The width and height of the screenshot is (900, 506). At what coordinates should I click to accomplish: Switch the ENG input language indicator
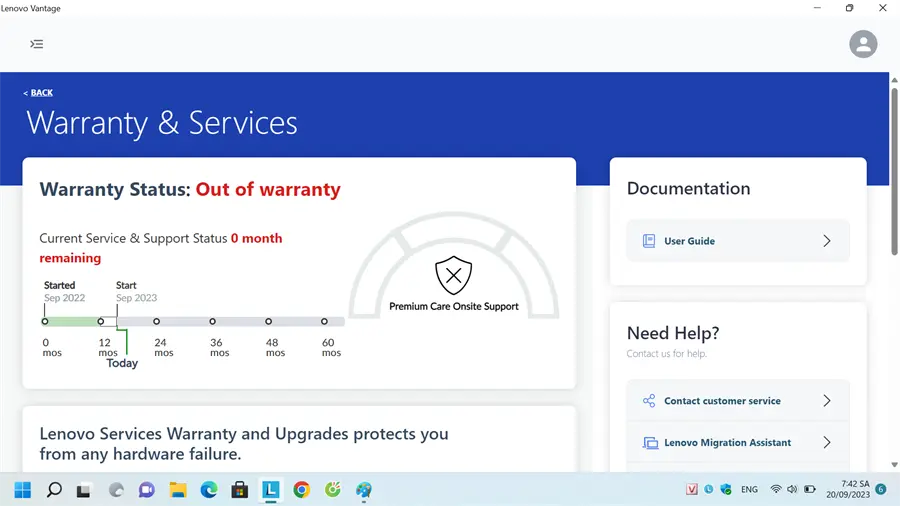pos(749,489)
